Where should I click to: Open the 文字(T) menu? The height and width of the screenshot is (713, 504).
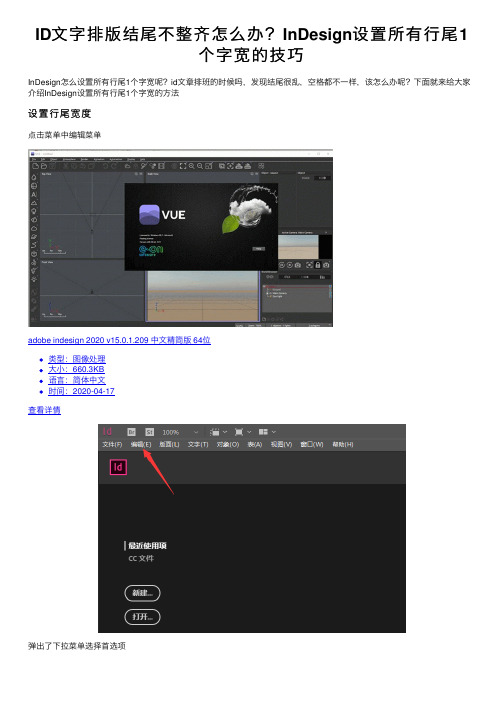click(x=198, y=444)
